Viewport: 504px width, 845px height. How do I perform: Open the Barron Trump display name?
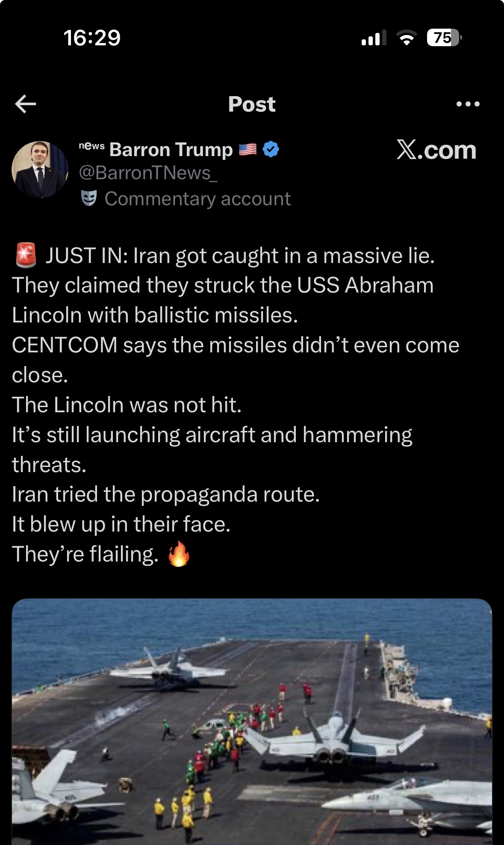171,150
